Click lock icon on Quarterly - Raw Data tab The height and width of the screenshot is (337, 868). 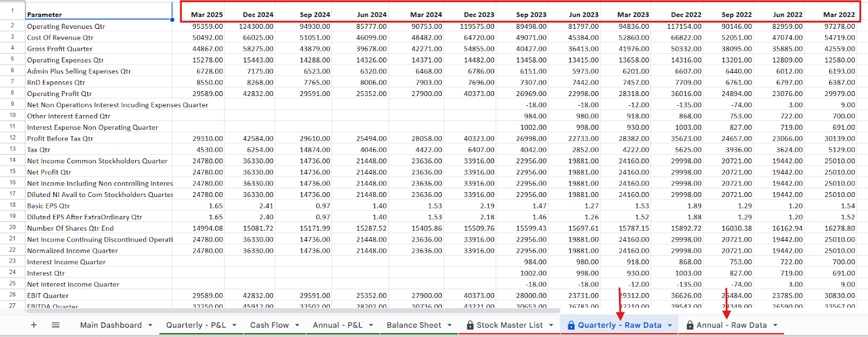coord(571,325)
